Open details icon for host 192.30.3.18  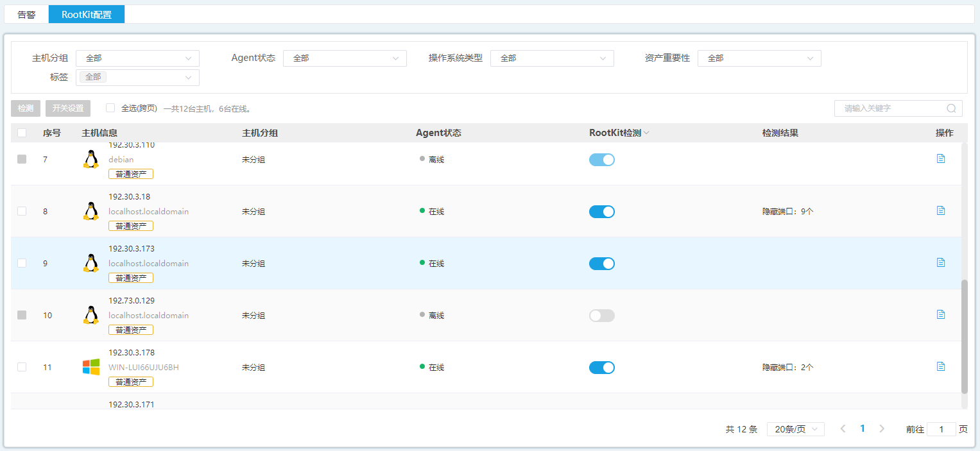coord(940,210)
